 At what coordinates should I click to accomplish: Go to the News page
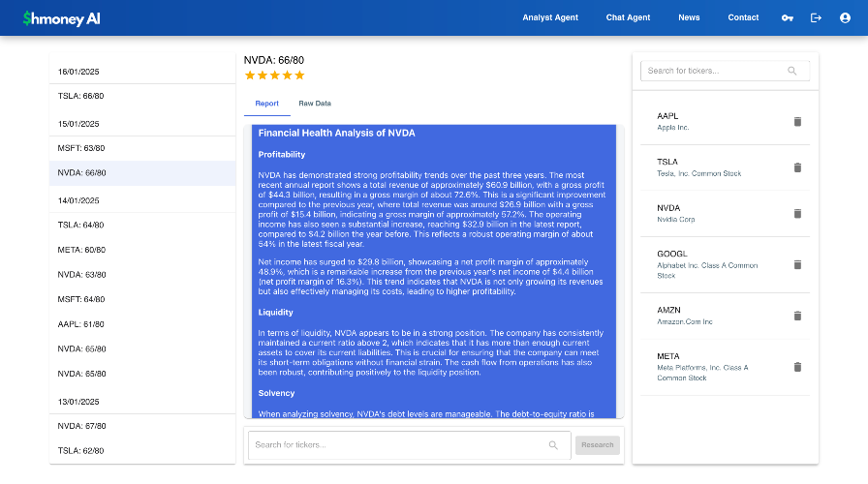click(689, 17)
